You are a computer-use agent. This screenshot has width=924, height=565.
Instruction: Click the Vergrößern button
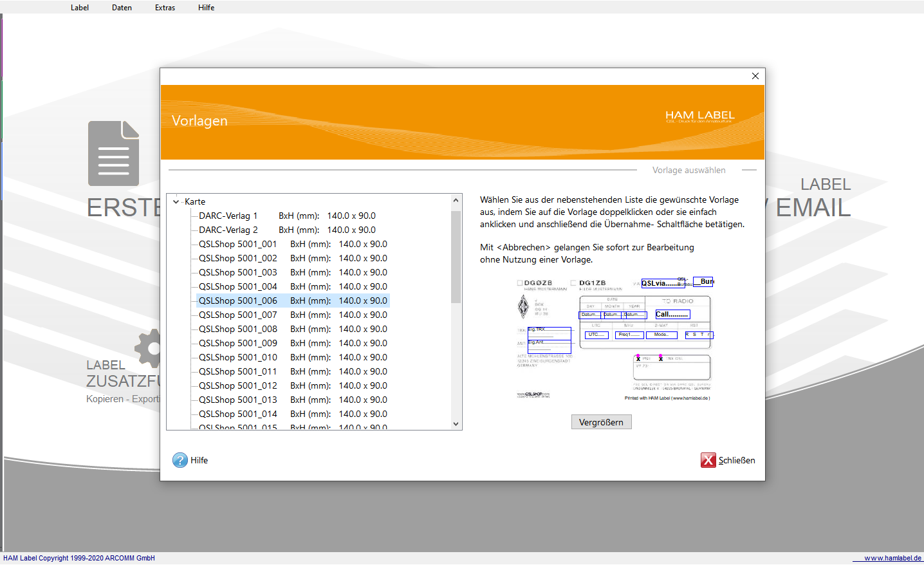pyautogui.click(x=601, y=422)
